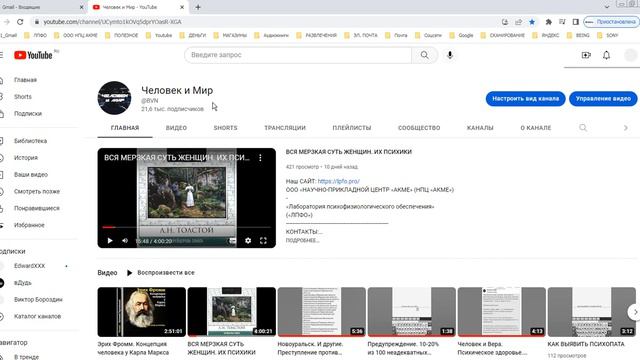Go to Главная in the sidebar
Image resolution: width=640 pixels, height=360 pixels.
tap(25, 80)
